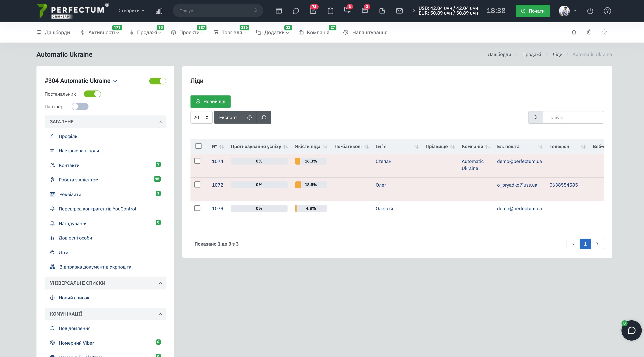Open the statistics bar chart icon

coord(159,11)
